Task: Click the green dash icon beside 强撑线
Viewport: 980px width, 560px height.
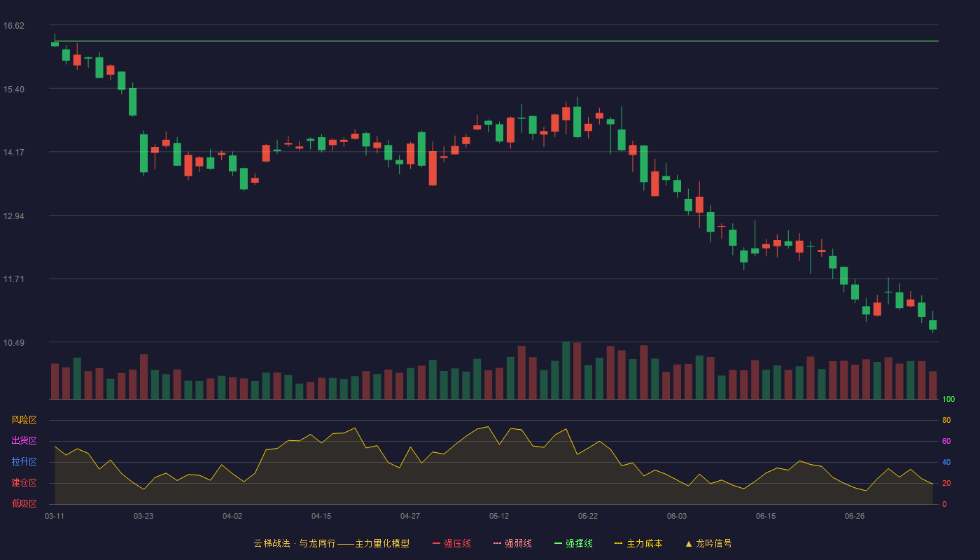Action: tap(558, 543)
